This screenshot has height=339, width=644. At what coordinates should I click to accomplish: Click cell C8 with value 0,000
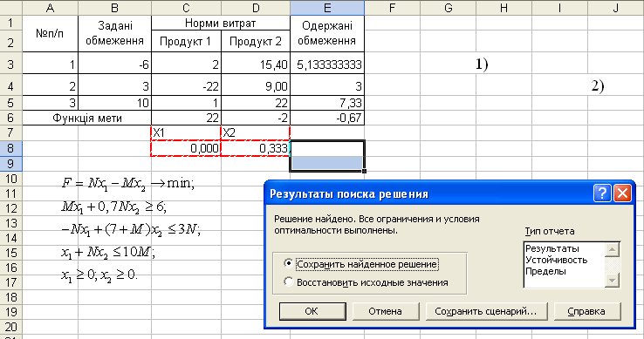(x=186, y=148)
